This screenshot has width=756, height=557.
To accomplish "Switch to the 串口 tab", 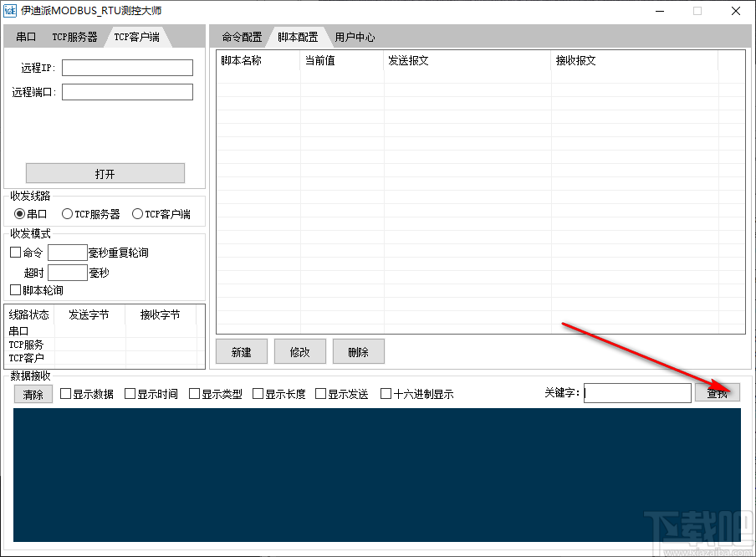I will [25, 36].
